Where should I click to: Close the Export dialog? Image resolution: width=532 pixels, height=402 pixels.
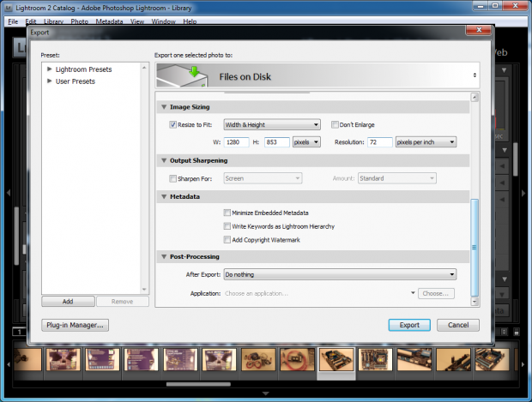click(x=479, y=30)
